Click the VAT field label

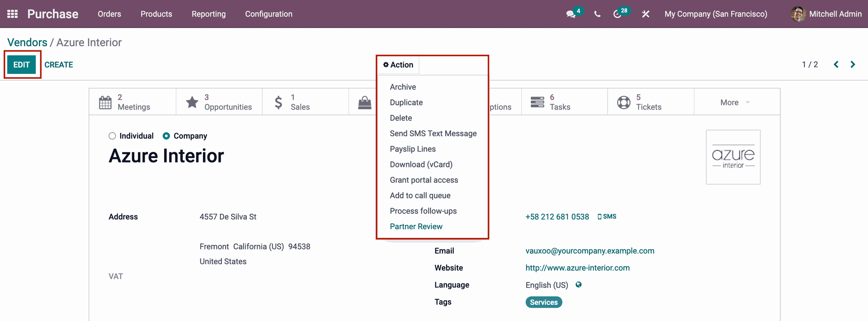pyautogui.click(x=116, y=277)
